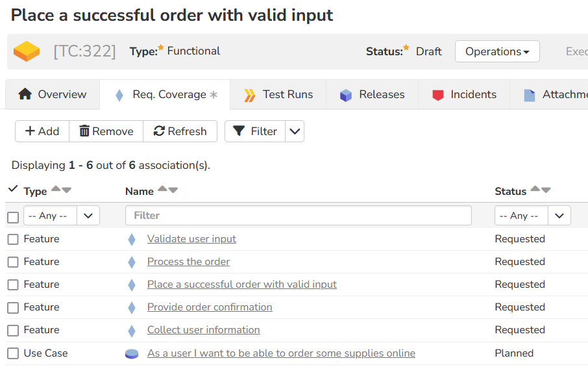Click the yellow test case cube icon

coord(27,51)
